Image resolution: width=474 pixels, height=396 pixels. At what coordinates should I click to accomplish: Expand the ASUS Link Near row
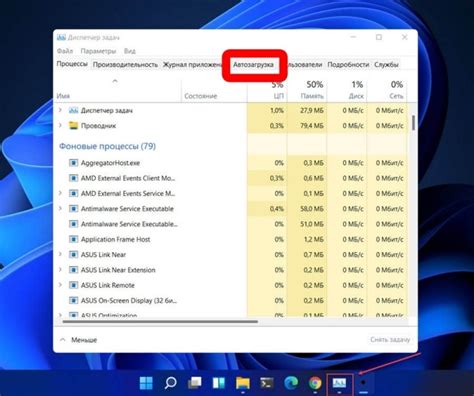coord(60,254)
